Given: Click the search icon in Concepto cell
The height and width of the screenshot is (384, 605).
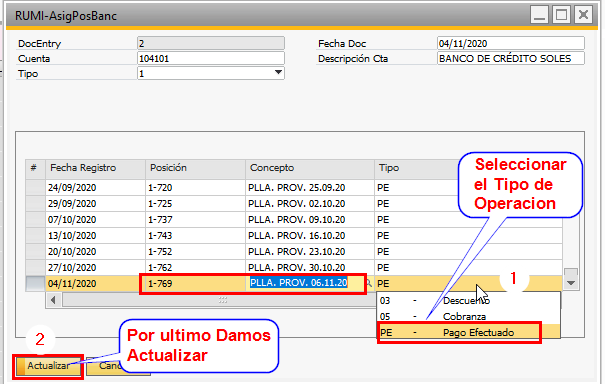Looking at the screenshot, I should 368,283.
